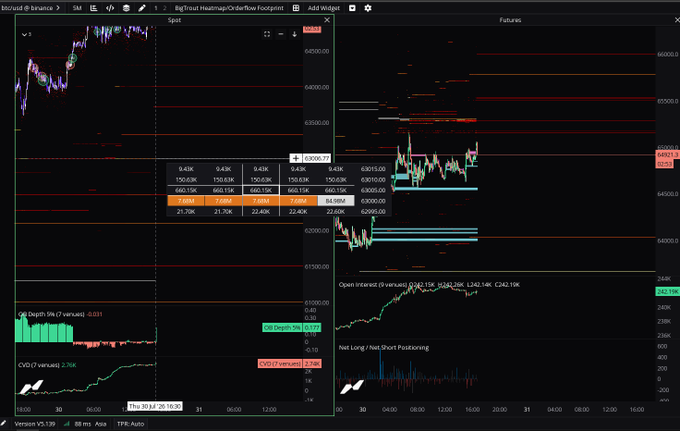Click the 63006.77 crosshair price label
This screenshot has width=680, height=431.
[x=317, y=158]
